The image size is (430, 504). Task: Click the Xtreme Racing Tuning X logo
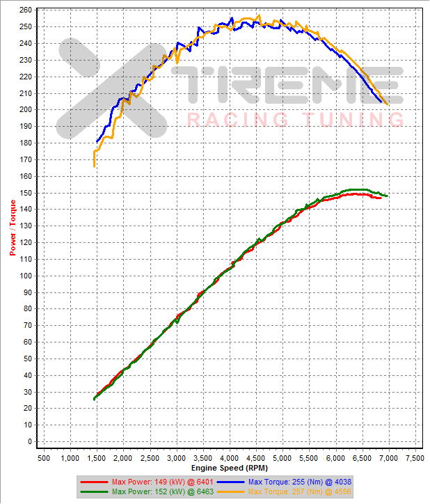coord(115,87)
